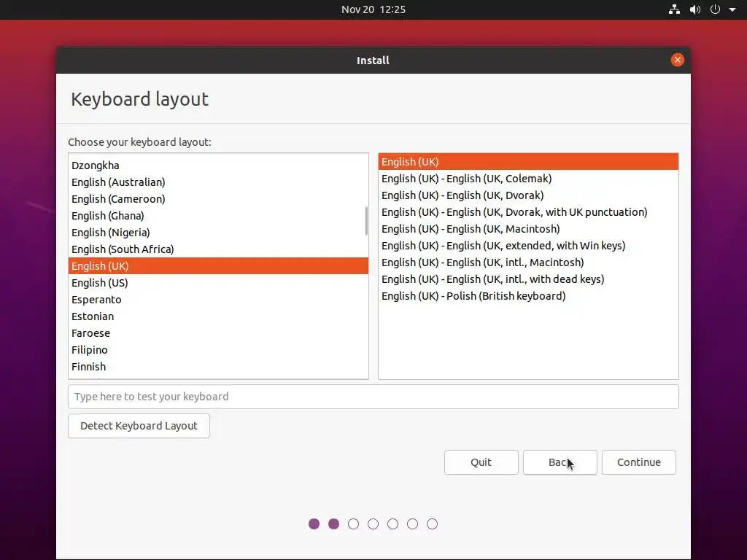Select Faroese in the language list
The width and height of the screenshot is (747, 560).
[218, 332]
